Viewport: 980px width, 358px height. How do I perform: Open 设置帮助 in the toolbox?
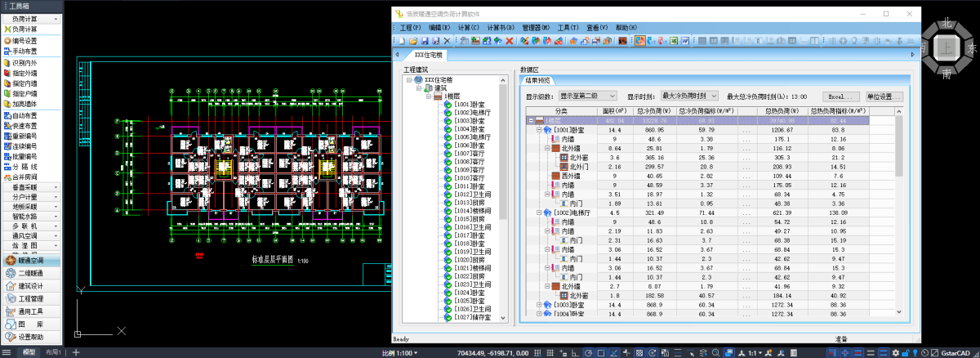pos(33,337)
